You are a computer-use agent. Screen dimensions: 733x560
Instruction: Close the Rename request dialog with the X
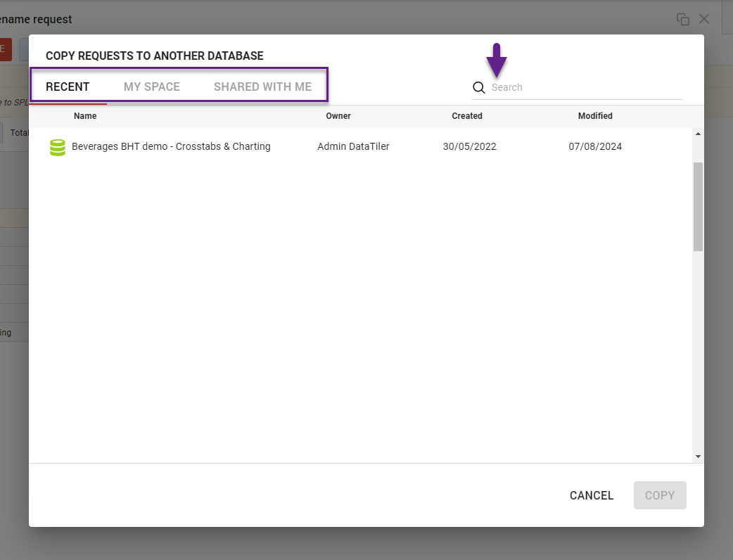coord(704,19)
